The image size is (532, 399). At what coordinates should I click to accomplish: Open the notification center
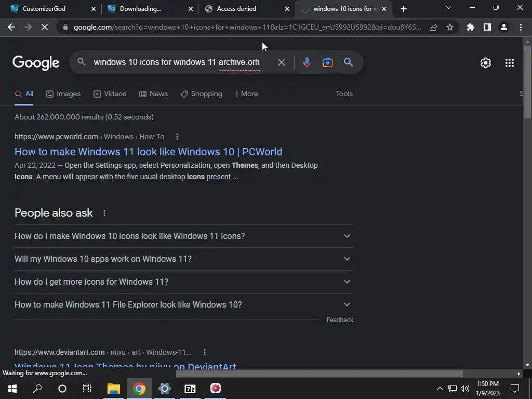click(x=515, y=389)
